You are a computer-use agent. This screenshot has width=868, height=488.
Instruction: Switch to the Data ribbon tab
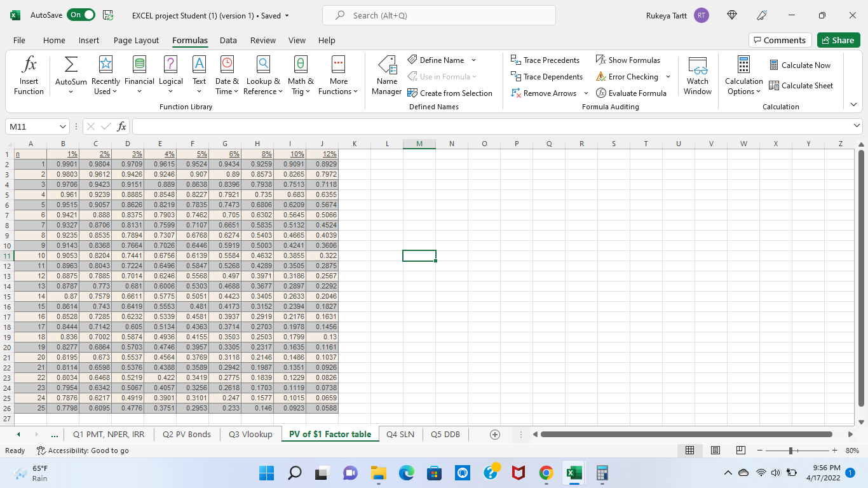[228, 40]
